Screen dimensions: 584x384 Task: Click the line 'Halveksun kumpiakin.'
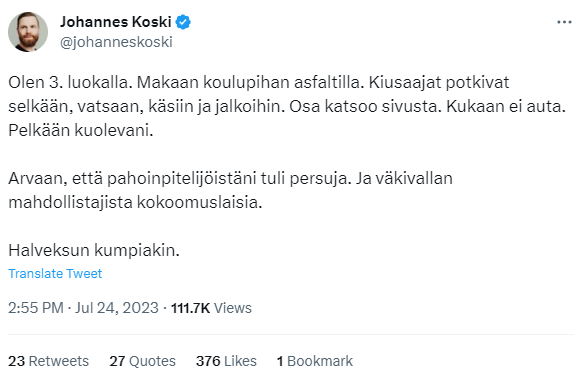94,250
